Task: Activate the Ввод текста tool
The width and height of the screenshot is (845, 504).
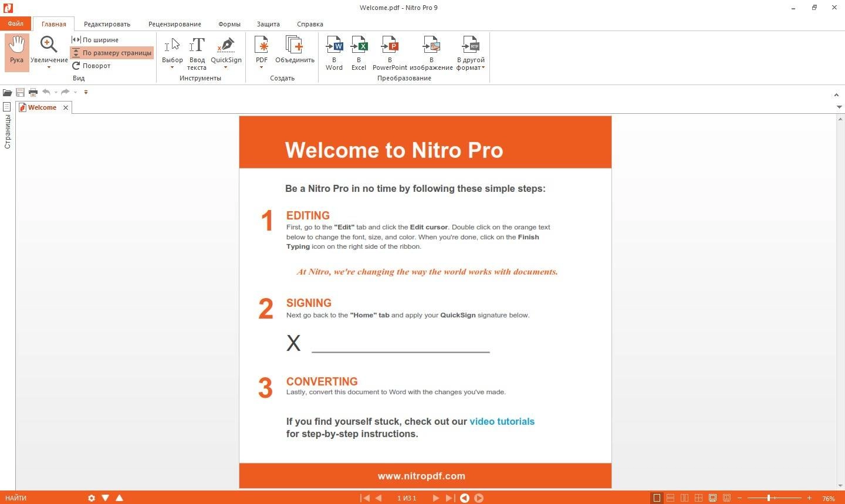Action: [x=197, y=53]
